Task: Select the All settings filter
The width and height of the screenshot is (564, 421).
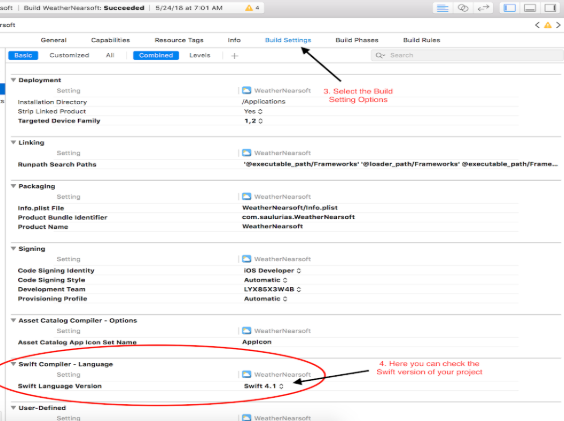Action: pos(110,55)
